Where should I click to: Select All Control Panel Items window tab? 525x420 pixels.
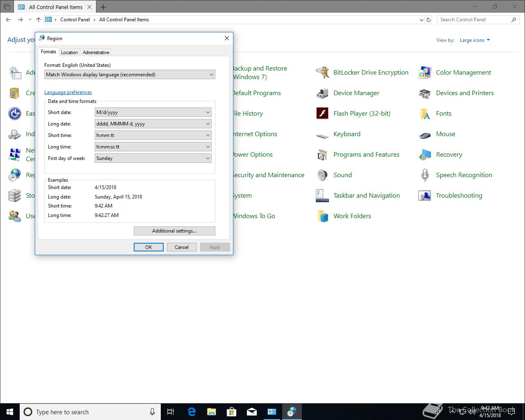(x=55, y=7)
